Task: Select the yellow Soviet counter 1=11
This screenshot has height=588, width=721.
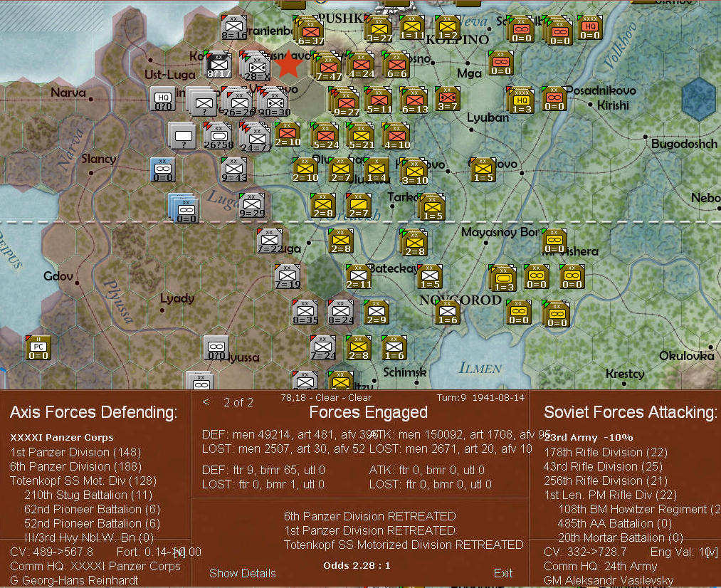Action: tap(412, 26)
